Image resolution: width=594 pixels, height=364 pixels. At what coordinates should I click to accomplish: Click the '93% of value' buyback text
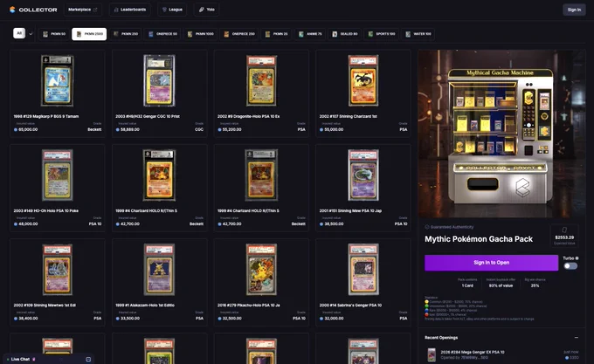(x=501, y=285)
